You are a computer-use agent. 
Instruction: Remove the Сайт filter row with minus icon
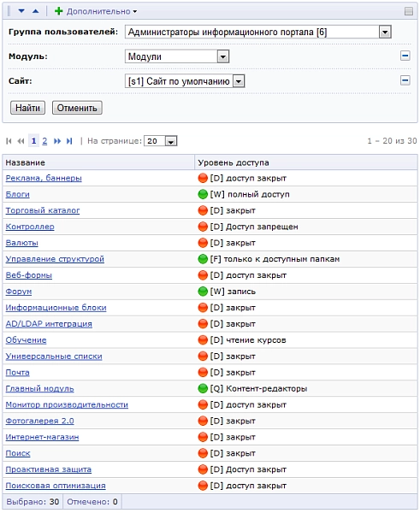pyautogui.click(x=405, y=80)
